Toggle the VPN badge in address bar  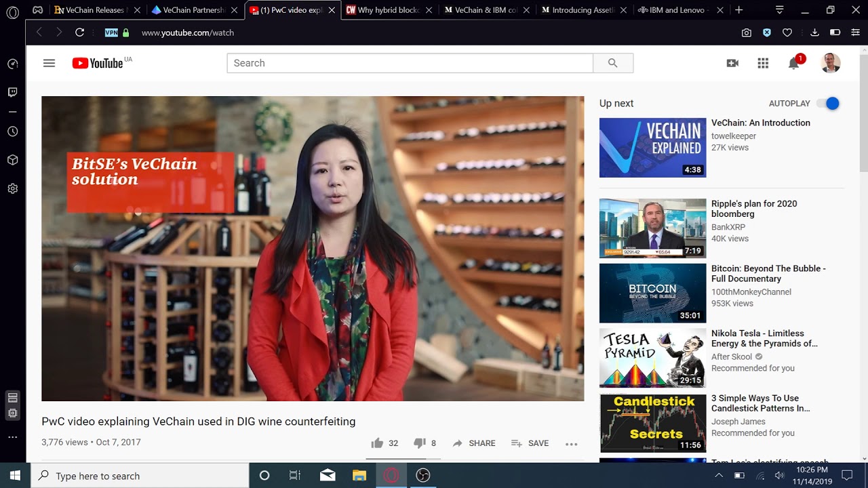(x=111, y=33)
